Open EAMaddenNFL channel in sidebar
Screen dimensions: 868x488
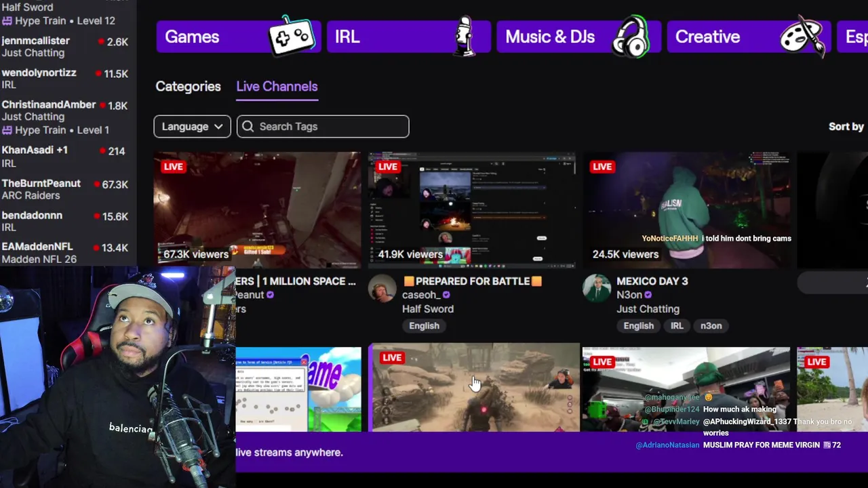tap(65, 253)
